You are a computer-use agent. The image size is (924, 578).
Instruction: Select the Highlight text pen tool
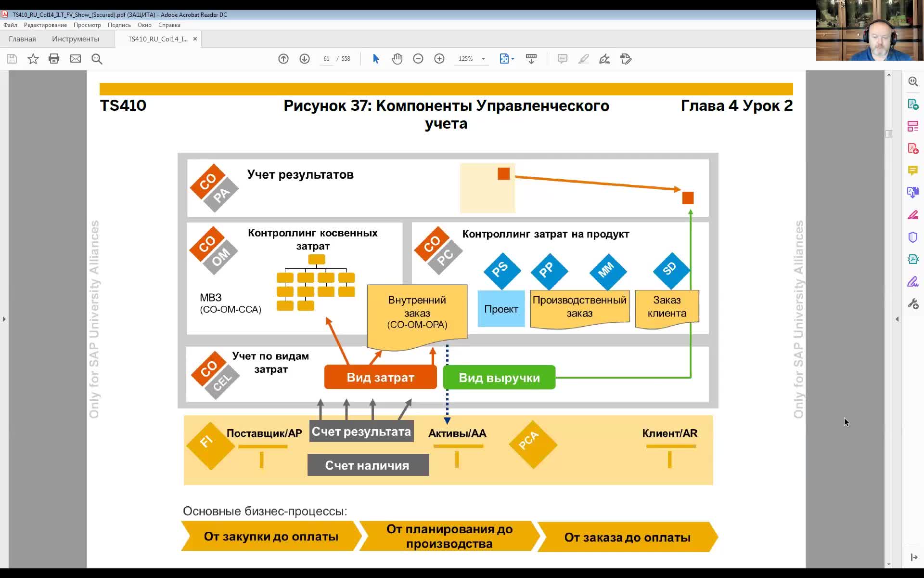[x=583, y=59]
